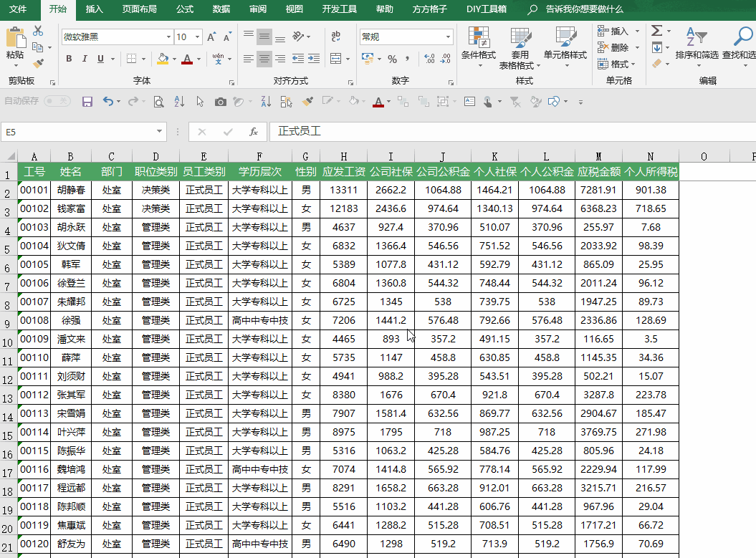756x558 pixels.
Task: Click the AutoSum sigma icon
Action: tap(656, 31)
